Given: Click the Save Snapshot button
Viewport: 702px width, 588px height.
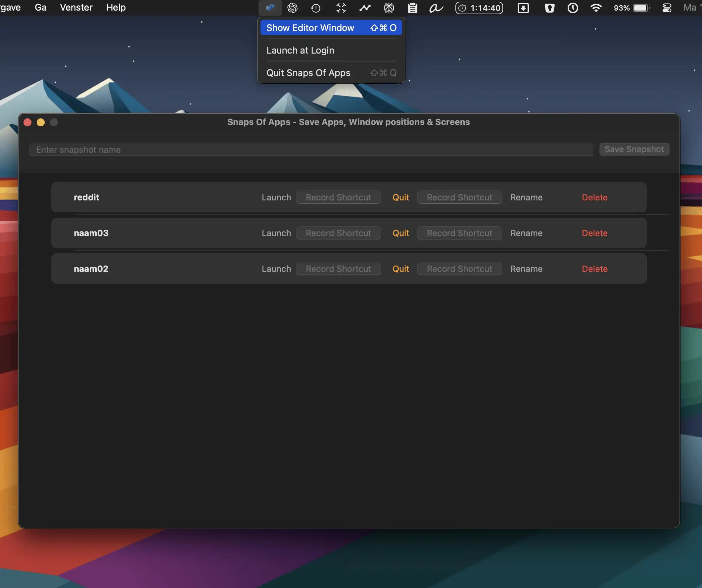Looking at the screenshot, I should click(634, 149).
